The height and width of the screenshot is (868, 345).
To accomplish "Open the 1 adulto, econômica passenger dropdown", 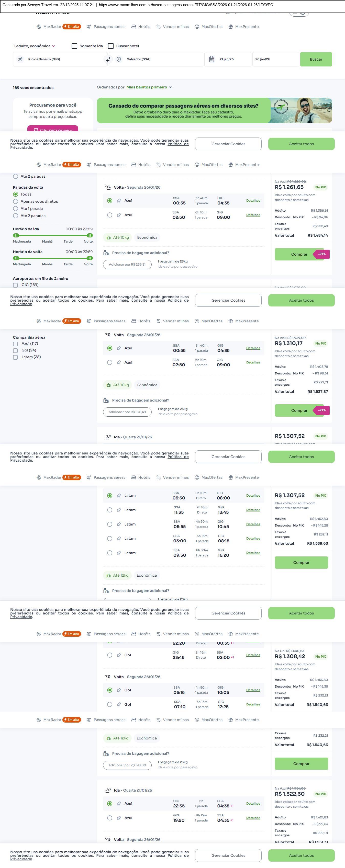I will pyautogui.click(x=35, y=46).
